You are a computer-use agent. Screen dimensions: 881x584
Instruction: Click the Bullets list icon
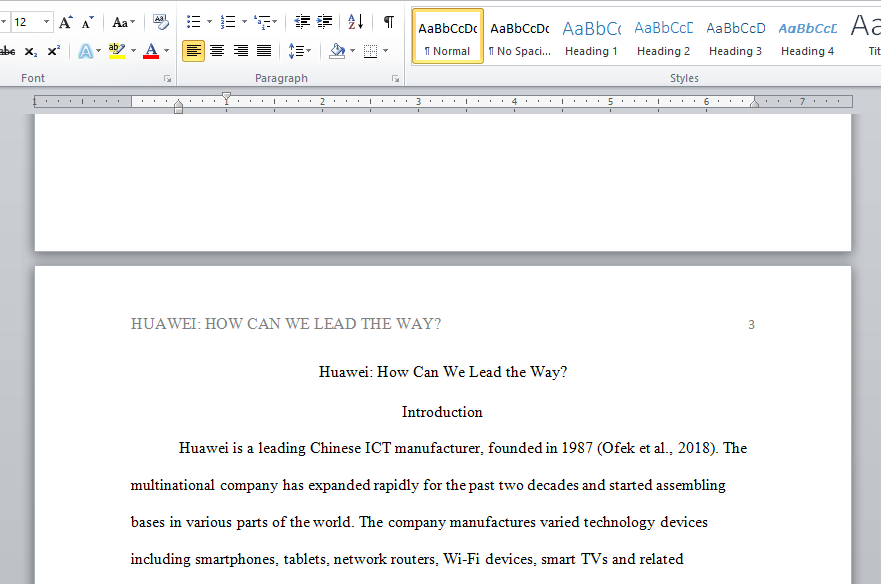coord(193,22)
